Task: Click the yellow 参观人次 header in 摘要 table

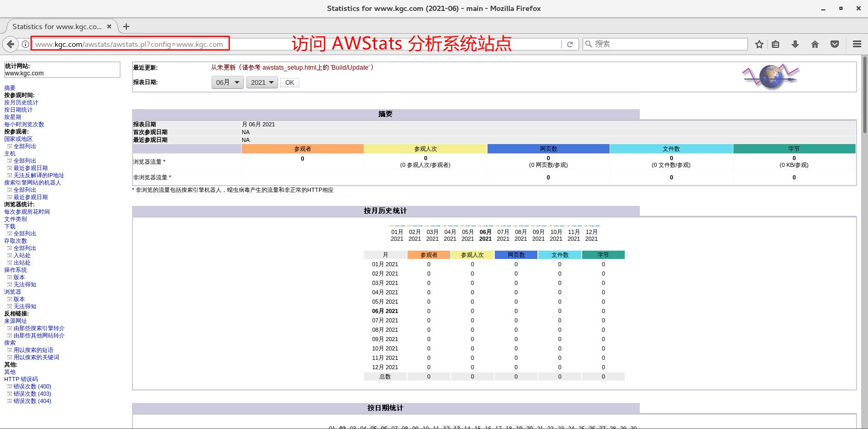Action: [x=426, y=149]
